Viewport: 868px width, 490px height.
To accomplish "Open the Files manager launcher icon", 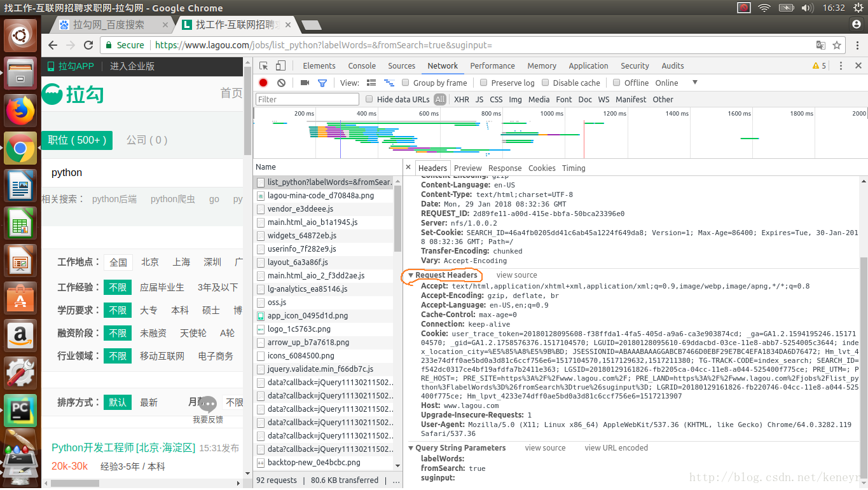I will [x=20, y=74].
